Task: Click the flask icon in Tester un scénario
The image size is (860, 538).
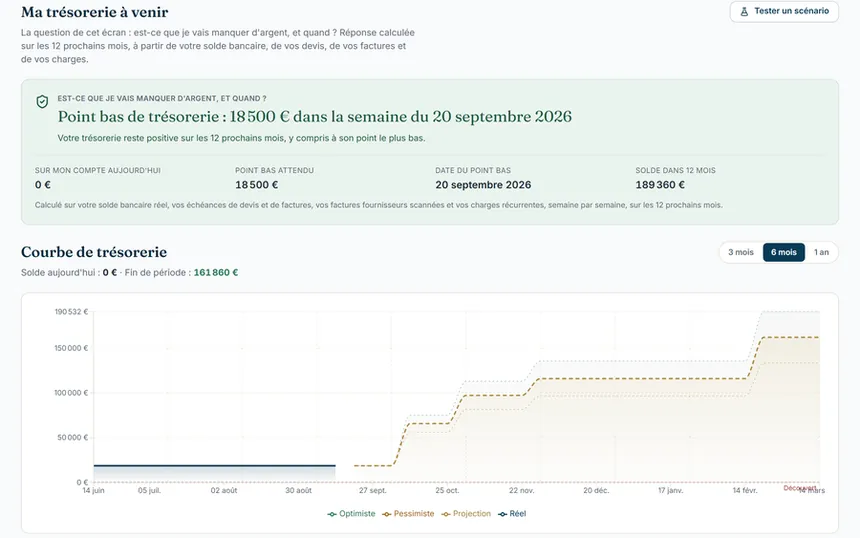Action: (744, 12)
